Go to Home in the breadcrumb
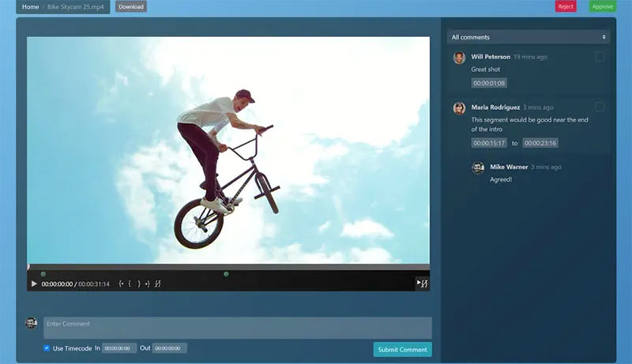This screenshot has width=632, height=364. pos(30,6)
